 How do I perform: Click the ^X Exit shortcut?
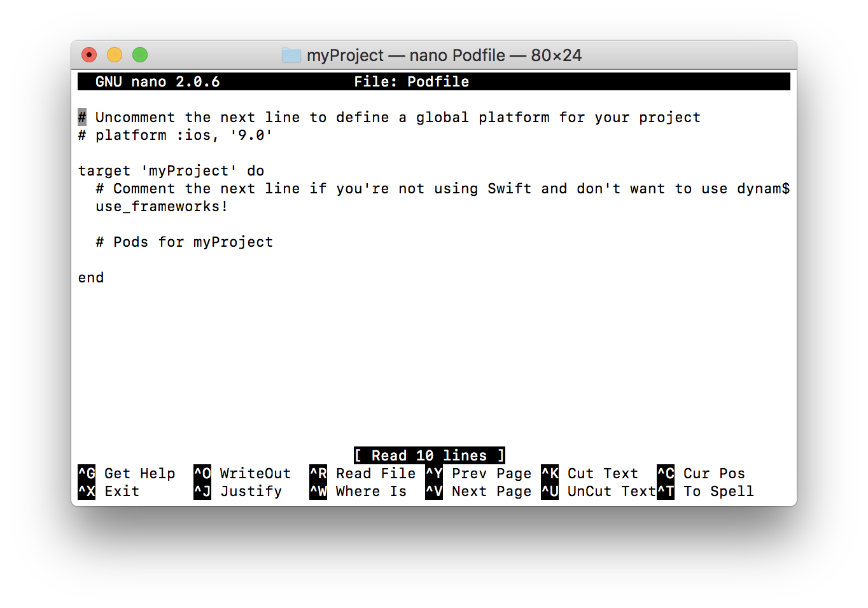pos(109,492)
